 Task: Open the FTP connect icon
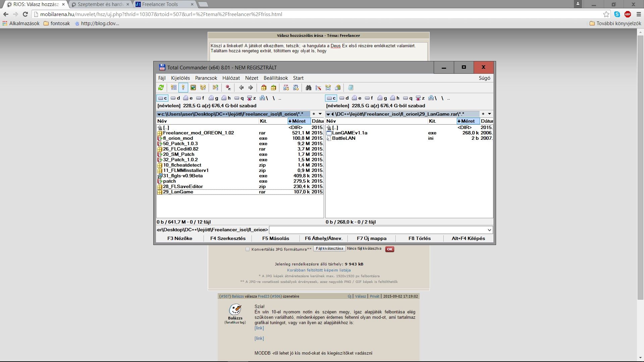pyautogui.click(x=286, y=87)
